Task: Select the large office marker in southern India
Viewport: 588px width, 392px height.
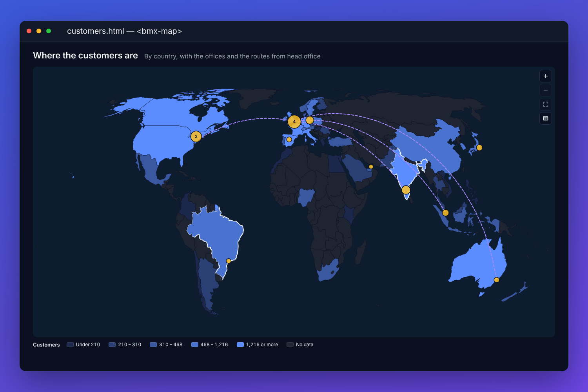Action: click(406, 190)
